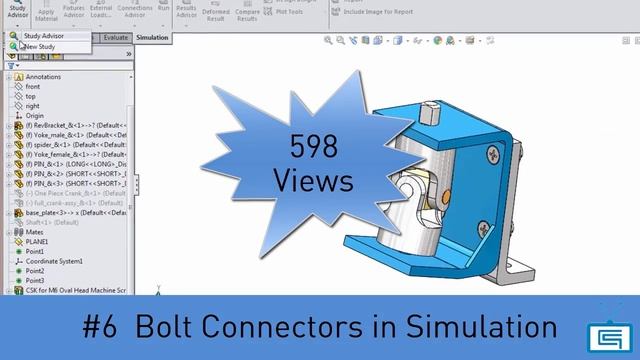The height and width of the screenshot is (360, 640).
Task: Click the External Loads ribbon button
Action: click(x=101, y=10)
